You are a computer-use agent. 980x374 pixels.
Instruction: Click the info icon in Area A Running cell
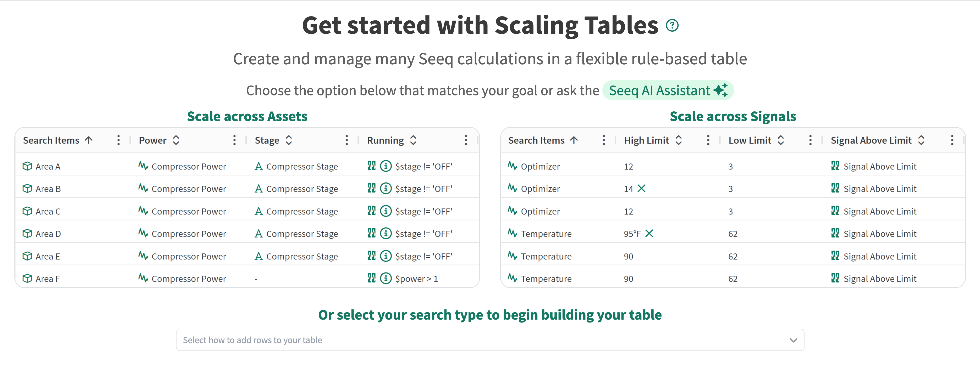pyautogui.click(x=386, y=166)
